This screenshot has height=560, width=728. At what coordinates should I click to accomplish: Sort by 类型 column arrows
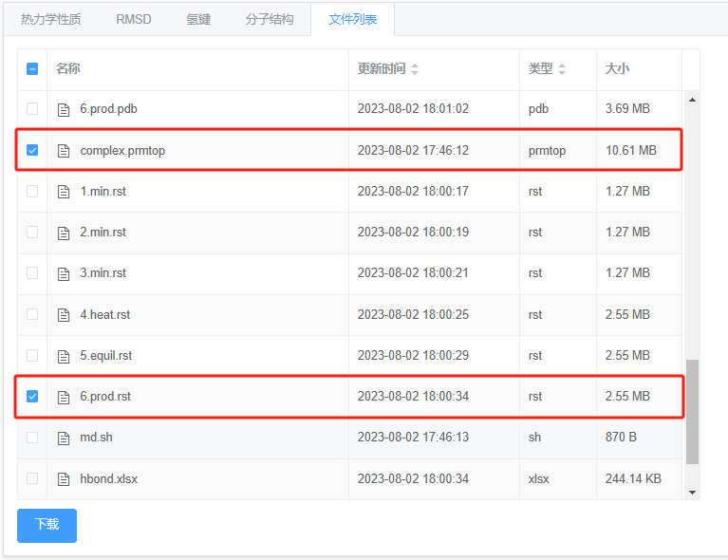pyautogui.click(x=562, y=69)
